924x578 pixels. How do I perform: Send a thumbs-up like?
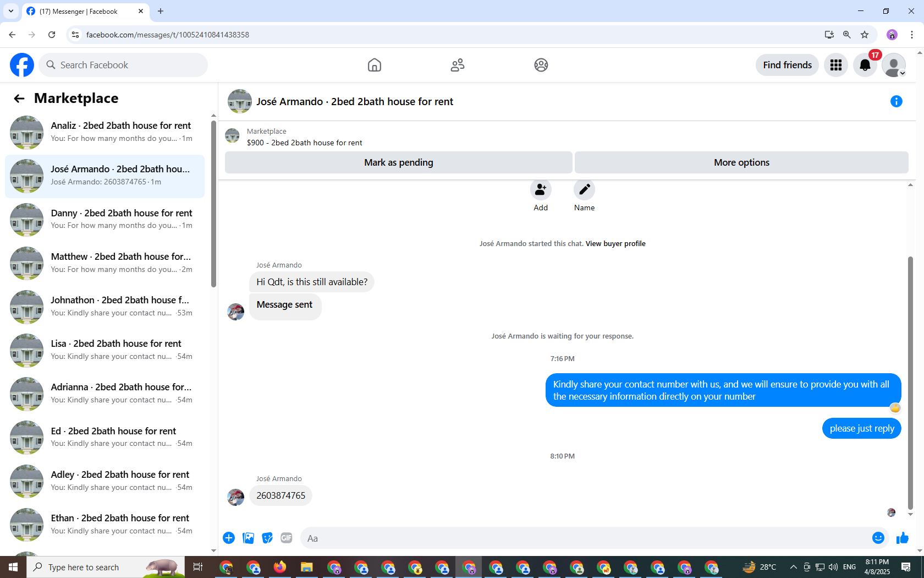pyautogui.click(x=903, y=538)
